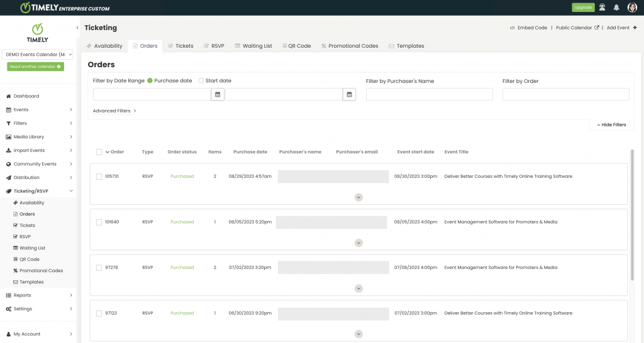Open second date range calendar picker
Viewport: 644px width, 343px height.
[349, 94]
